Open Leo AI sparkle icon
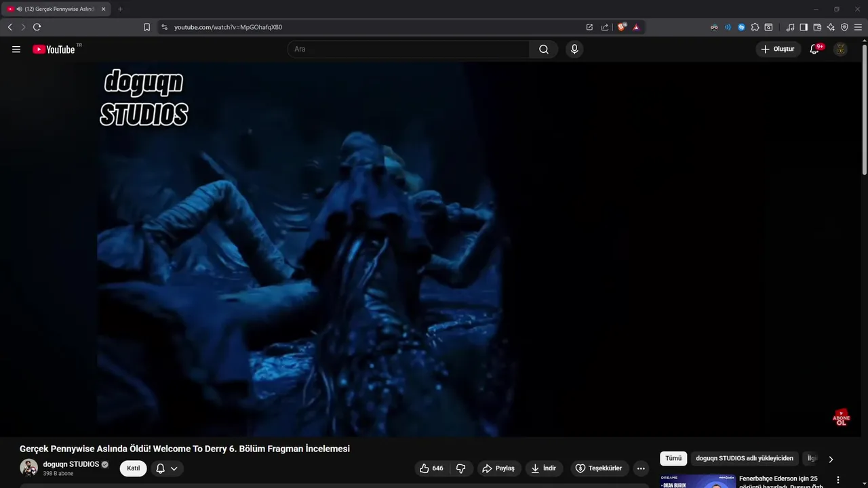 (831, 27)
